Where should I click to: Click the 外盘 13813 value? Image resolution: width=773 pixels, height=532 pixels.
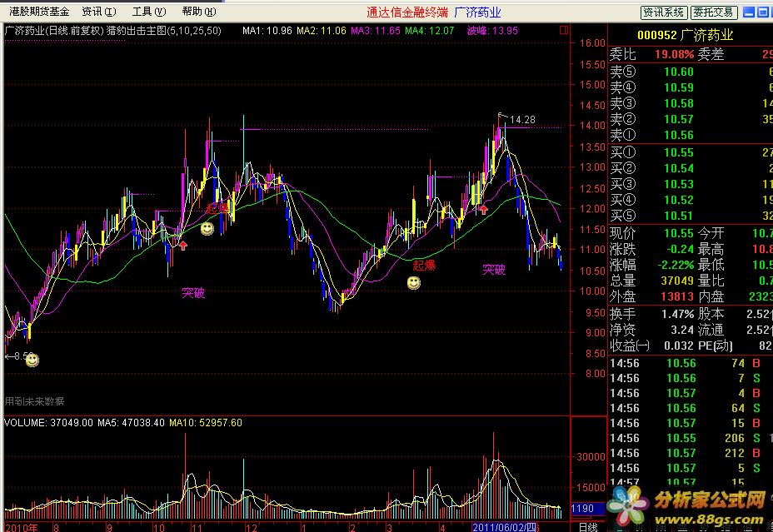click(677, 296)
